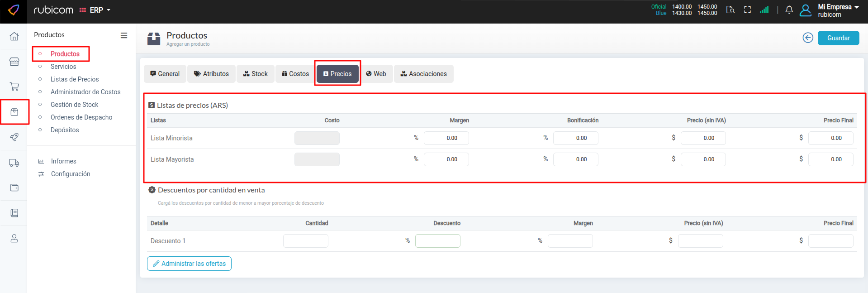Image resolution: width=868 pixels, height=293 pixels.
Task: Click Lista Minorista Margen input field
Action: (x=446, y=138)
